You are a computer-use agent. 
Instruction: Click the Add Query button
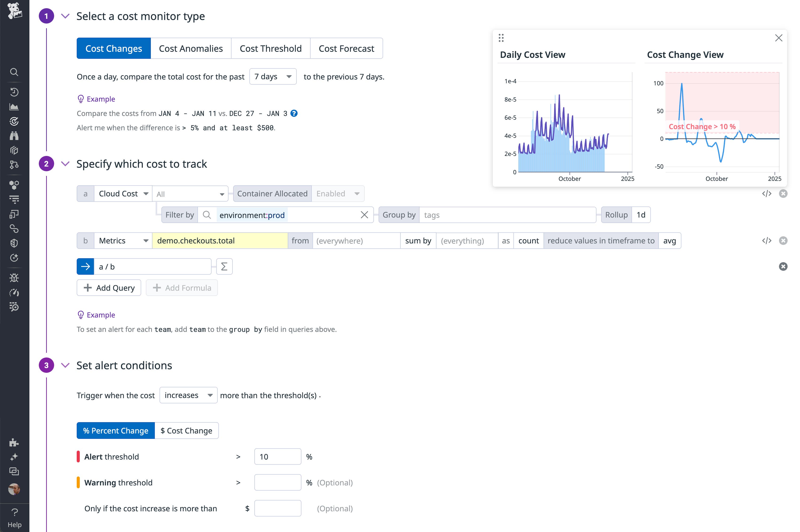109,288
